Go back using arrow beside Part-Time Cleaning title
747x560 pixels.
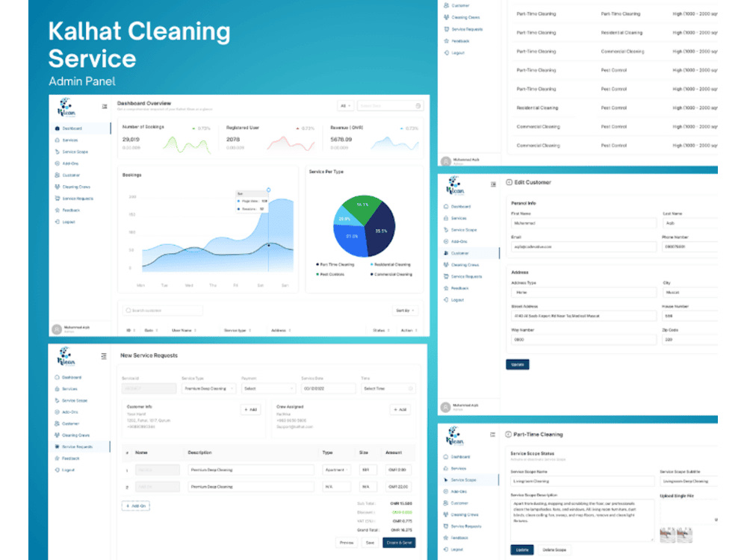[508, 435]
